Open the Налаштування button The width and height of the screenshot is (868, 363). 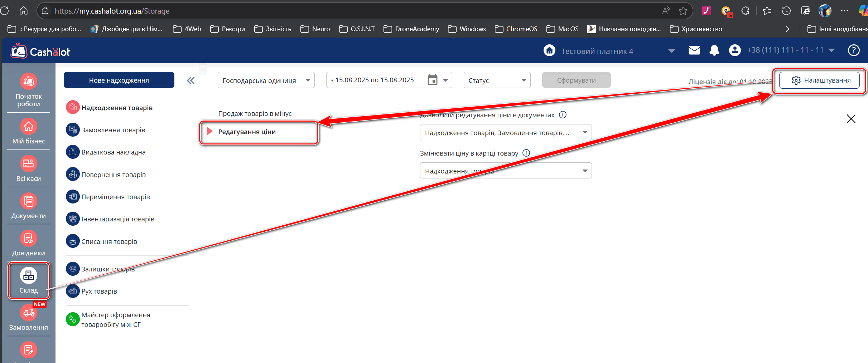819,80
